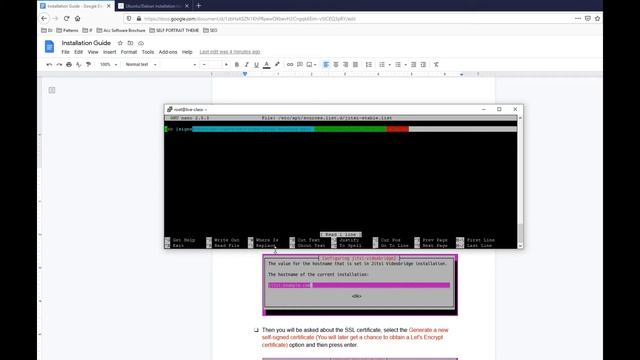This screenshot has width=640, height=360.
Task: Increase the font size with plus
Action: (226, 64)
